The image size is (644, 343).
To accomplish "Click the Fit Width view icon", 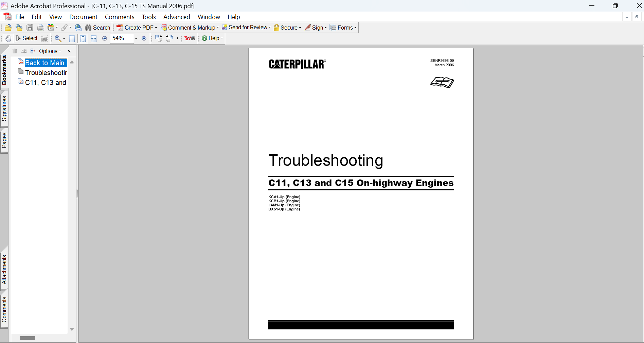I will pyautogui.click(x=94, y=38).
